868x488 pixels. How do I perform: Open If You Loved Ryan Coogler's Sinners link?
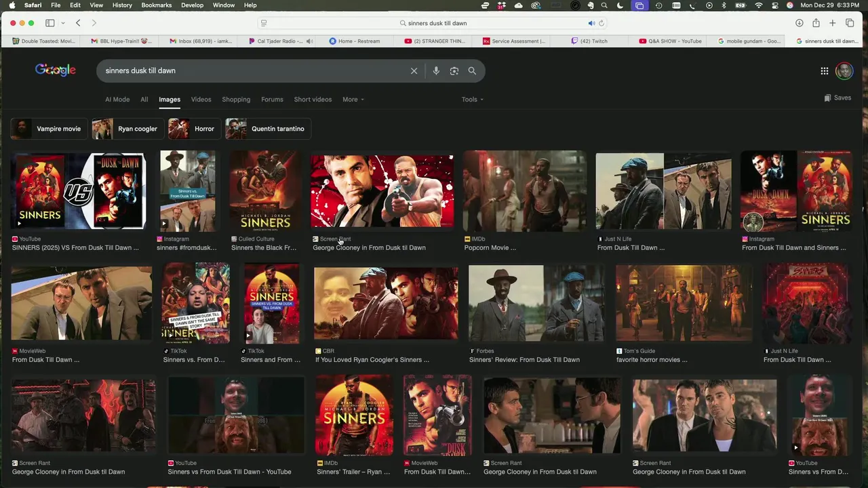372,360
